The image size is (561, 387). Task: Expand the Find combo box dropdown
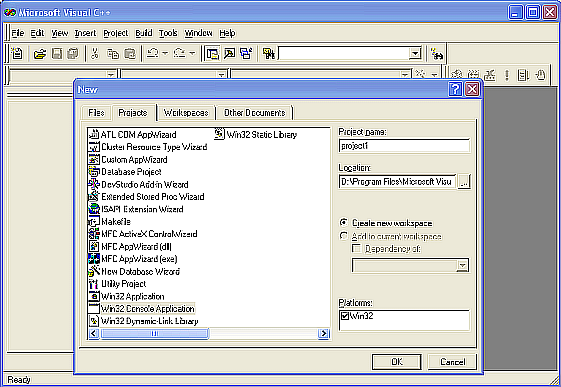tap(415, 54)
